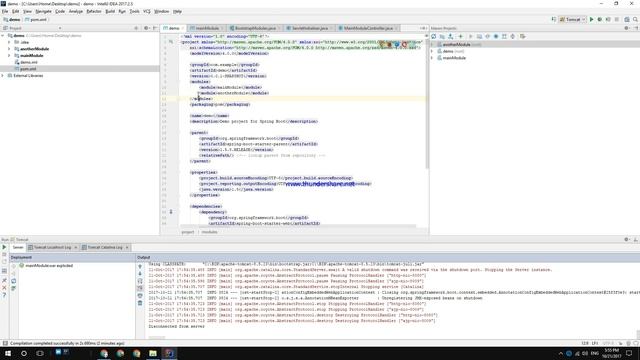Run with coverage from main toolbar
The width and height of the screenshot is (640, 360).
click(x=608, y=19)
